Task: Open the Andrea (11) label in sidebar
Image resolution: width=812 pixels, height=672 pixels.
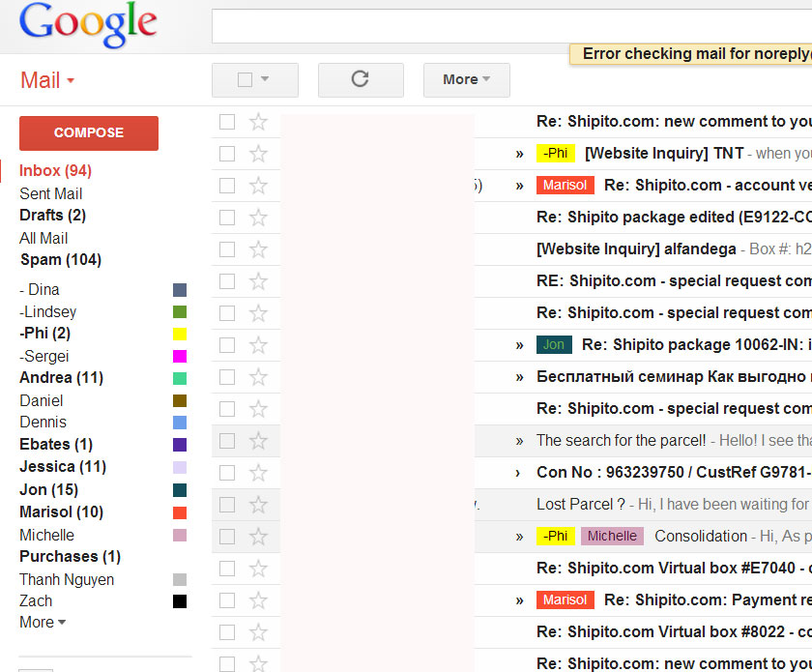Action: pyautogui.click(x=62, y=378)
